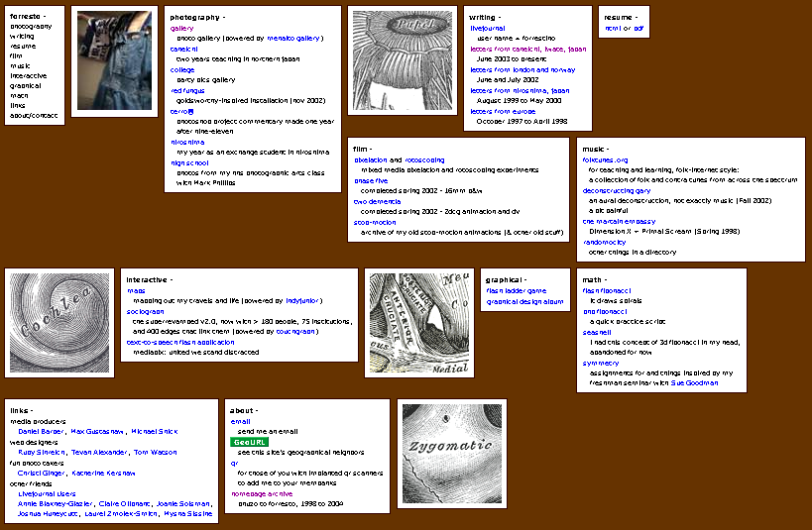The height and width of the screenshot is (530, 812).
Task: Go to photography in the forresto menu
Action: [31, 27]
